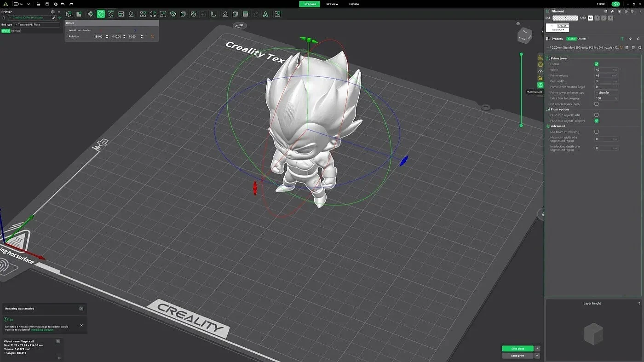Close the new parameter package tip
Screen dimensions: 644x362
click(x=81, y=325)
